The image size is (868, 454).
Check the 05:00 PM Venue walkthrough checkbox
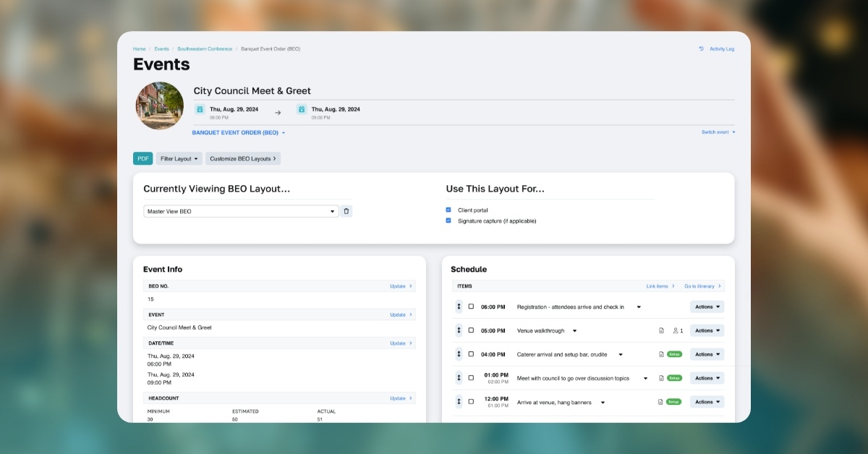click(x=471, y=330)
